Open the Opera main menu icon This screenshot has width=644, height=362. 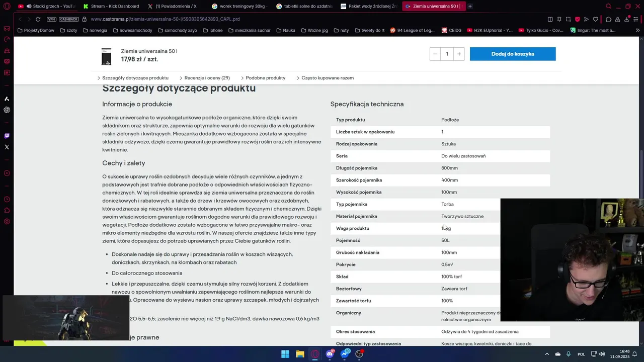click(7, 6)
